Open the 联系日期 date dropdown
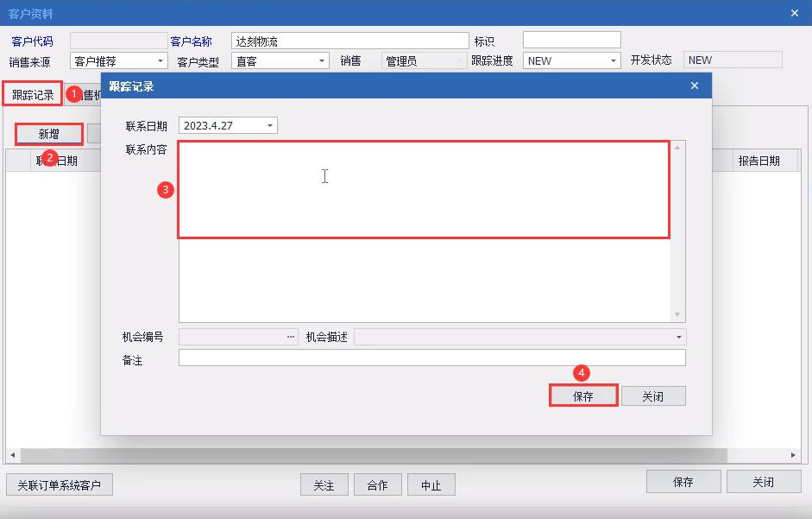 (270, 125)
